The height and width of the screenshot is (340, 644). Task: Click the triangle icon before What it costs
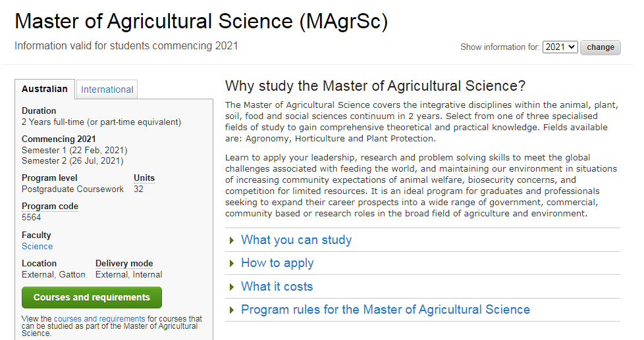coord(232,287)
